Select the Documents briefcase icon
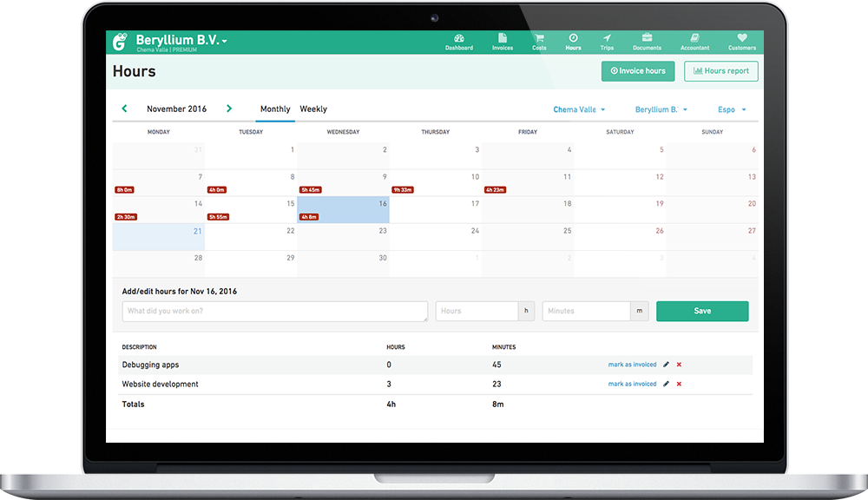The width and height of the screenshot is (868, 500). (x=647, y=35)
